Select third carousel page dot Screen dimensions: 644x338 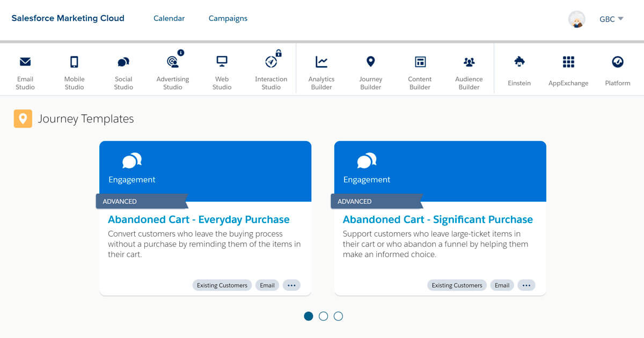[x=338, y=316]
